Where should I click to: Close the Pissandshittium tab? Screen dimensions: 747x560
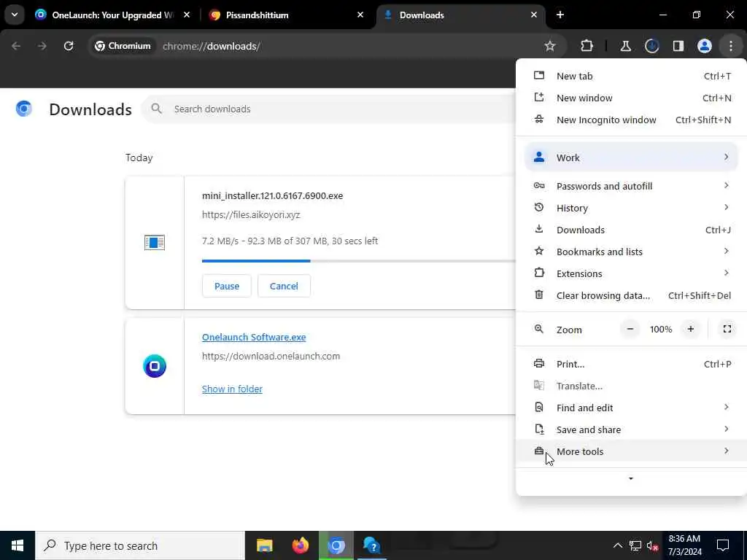coord(360,15)
